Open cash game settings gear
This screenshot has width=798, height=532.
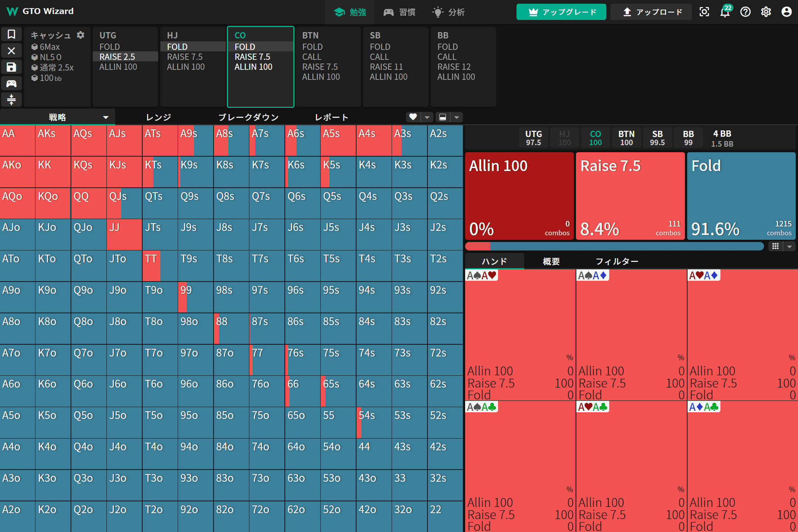[x=81, y=35]
